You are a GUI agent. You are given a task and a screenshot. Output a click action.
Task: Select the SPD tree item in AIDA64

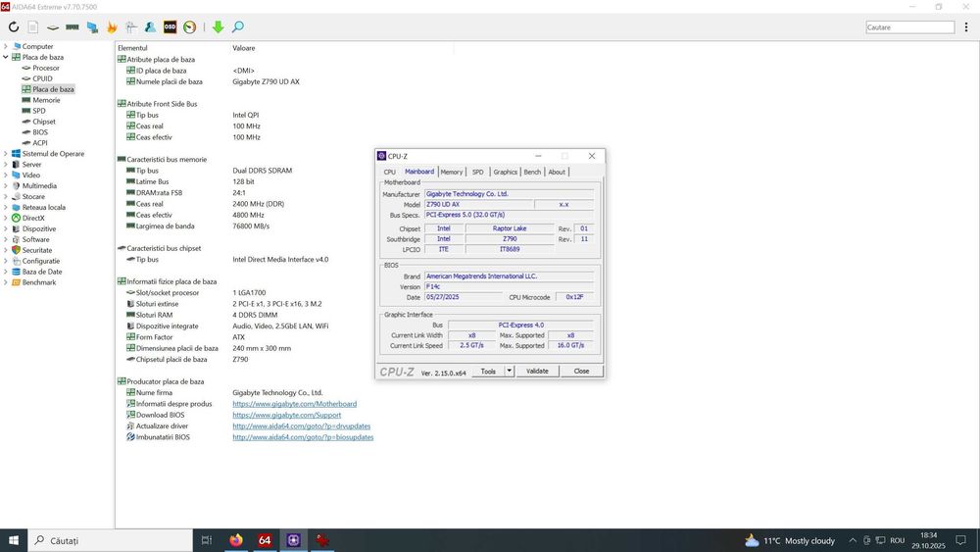[39, 111]
